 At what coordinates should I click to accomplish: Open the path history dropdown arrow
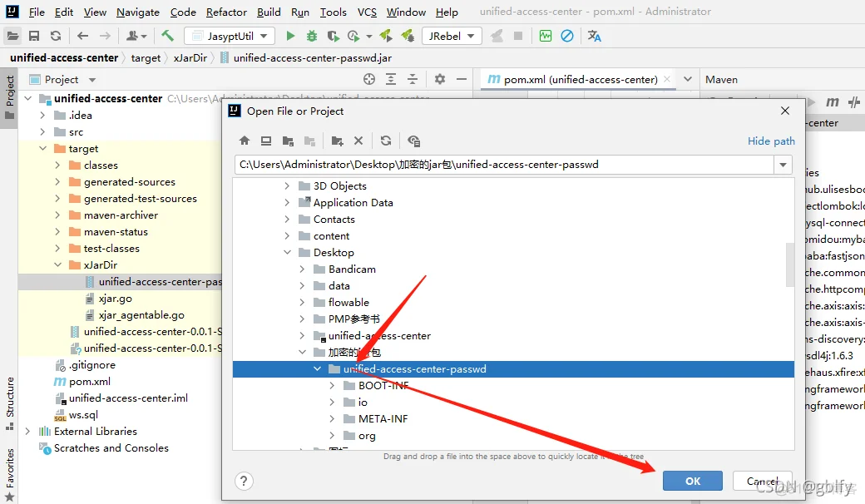(x=783, y=165)
